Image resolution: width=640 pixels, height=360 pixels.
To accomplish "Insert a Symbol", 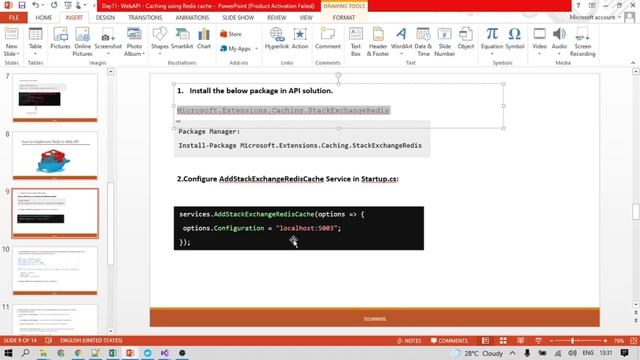I will click(x=515, y=39).
